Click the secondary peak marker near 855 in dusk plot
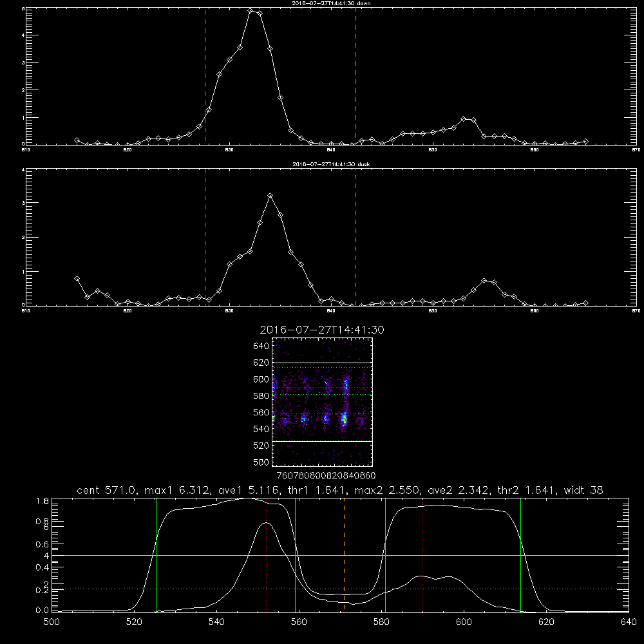Image resolution: width=644 pixels, height=644 pixels. (x=484, y=281)
